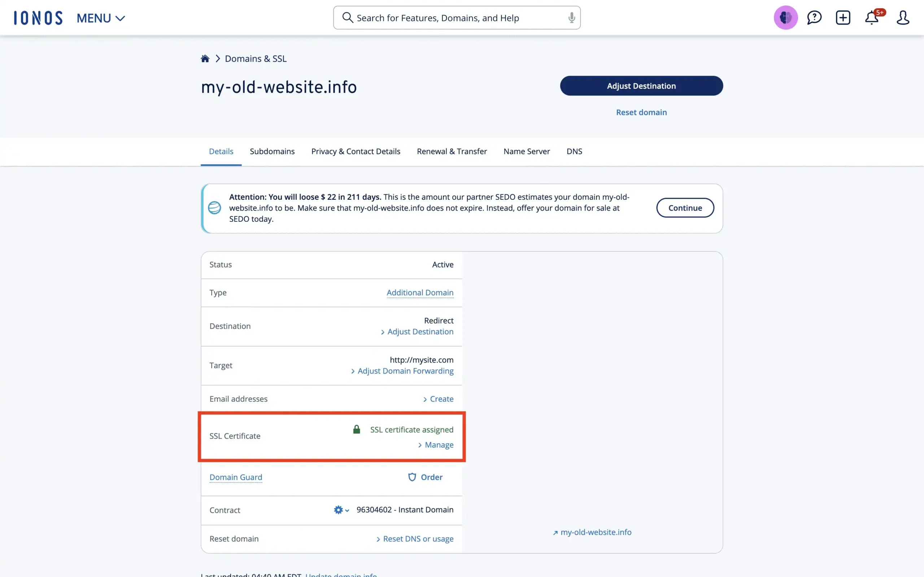Click the home breadcrumb icon
Viewport: 924px width, 577px height.
[x=205, y=58]
